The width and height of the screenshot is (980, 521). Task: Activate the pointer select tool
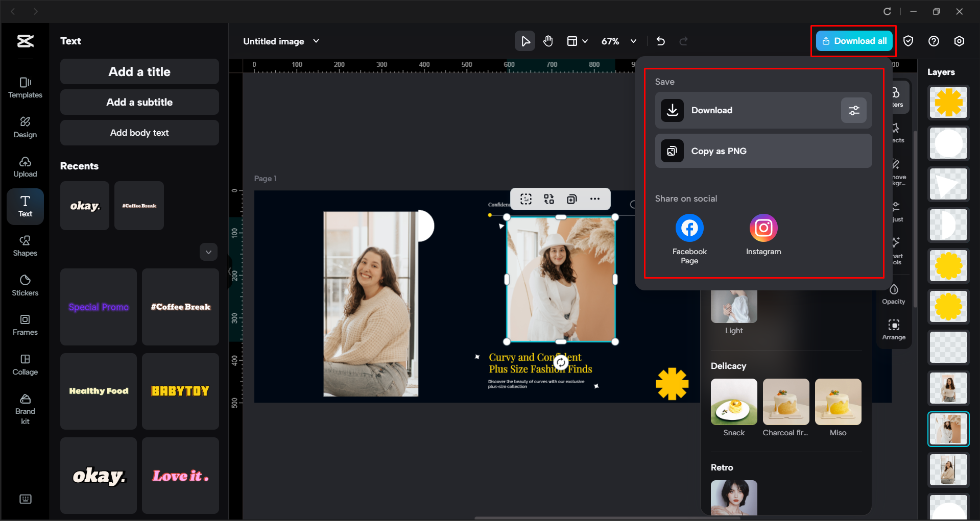524,41
